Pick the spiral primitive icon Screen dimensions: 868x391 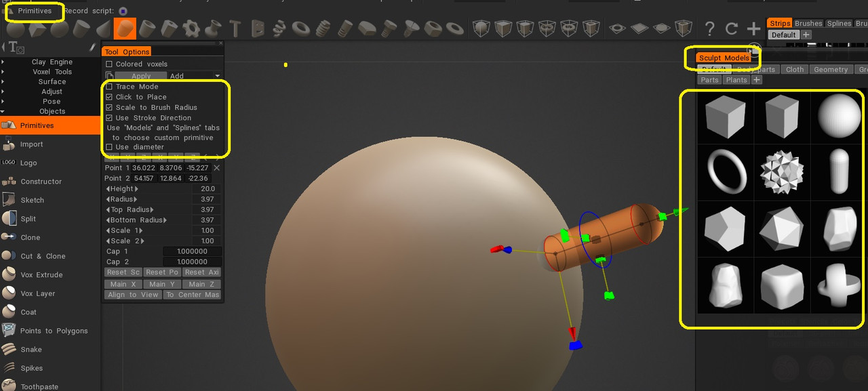[279, 29]
